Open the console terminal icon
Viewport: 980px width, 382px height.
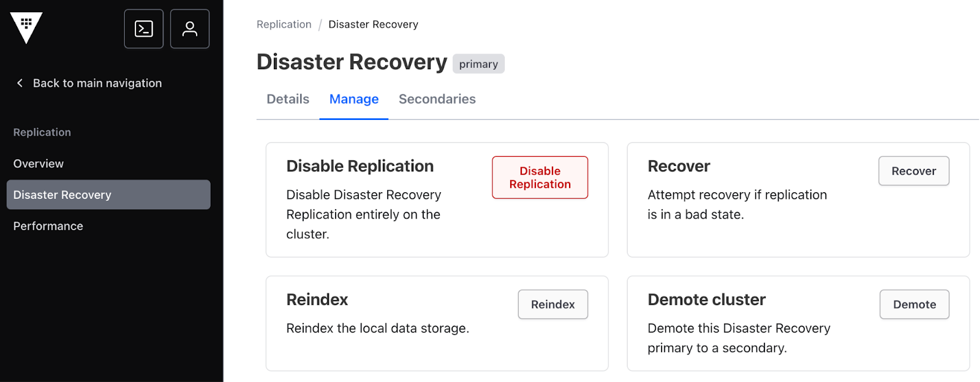pos(144,29)
